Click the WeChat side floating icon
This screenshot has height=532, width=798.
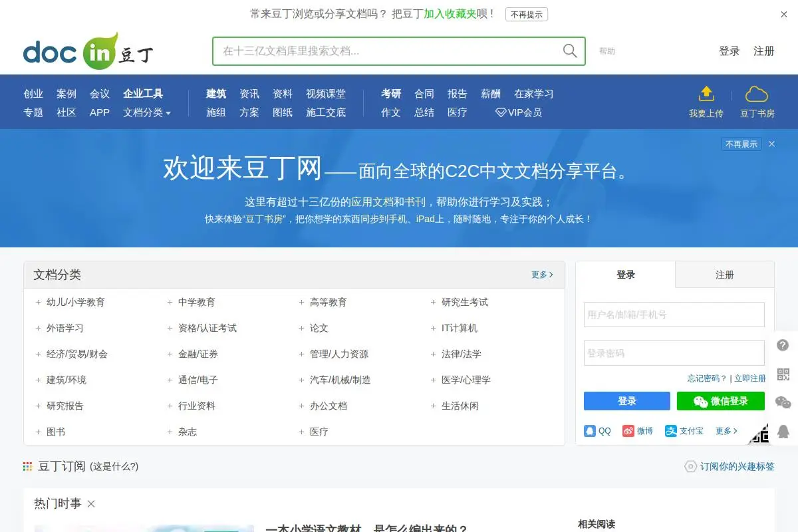783,402
